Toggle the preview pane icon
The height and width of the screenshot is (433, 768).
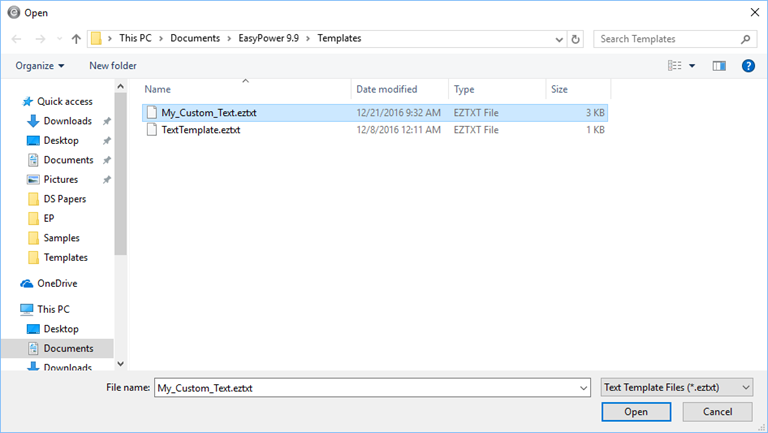718,66
